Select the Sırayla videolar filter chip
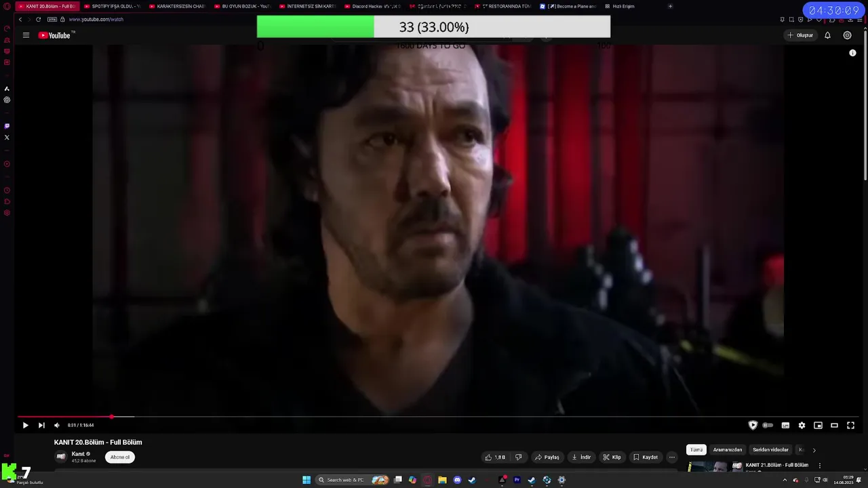868x488 pixels. pyautogui.click(x=770, y=449)
